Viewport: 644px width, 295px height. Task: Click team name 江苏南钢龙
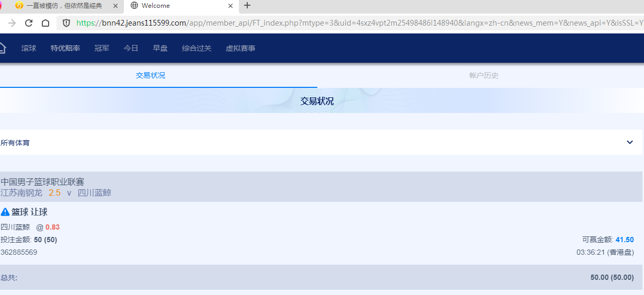coord(21,192)
